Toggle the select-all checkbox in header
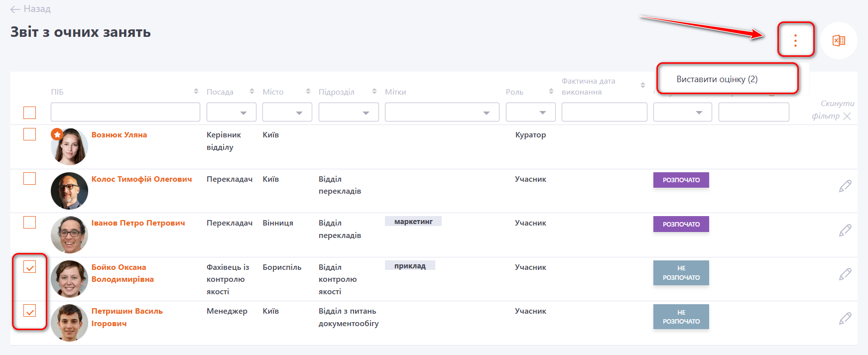 pos(30,113)
